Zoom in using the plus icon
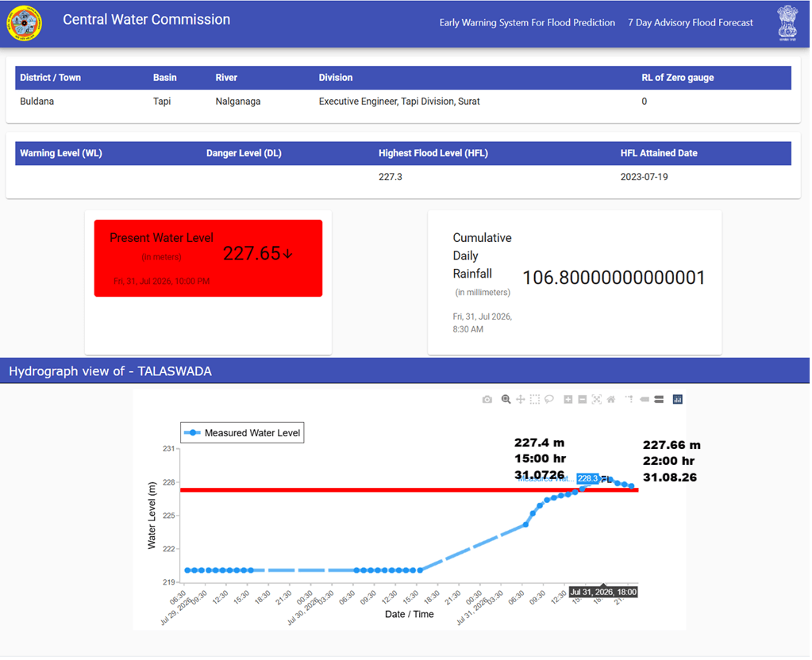 pos(568,400)
